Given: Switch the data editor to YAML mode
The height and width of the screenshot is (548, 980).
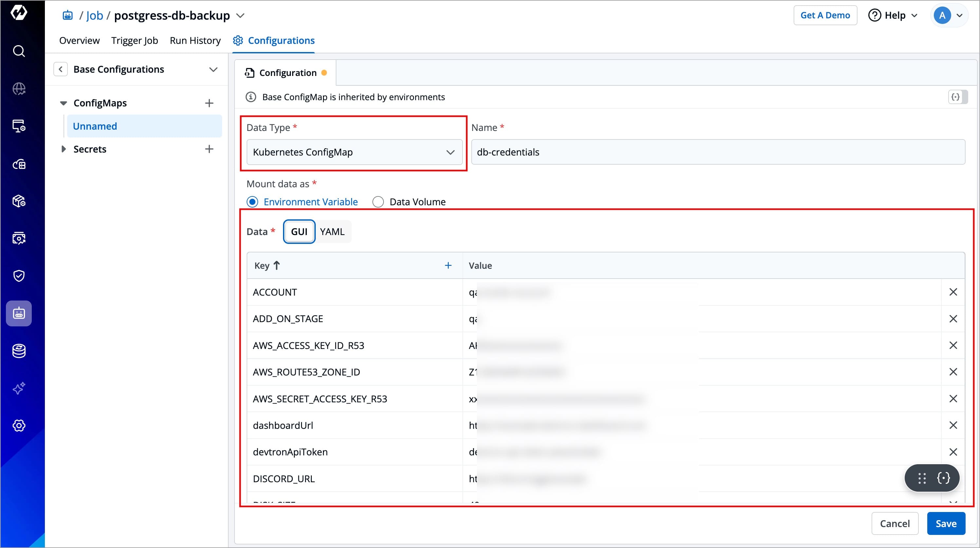Looking at the screenshot, I should pyautogui.click(x=332, y=231).
